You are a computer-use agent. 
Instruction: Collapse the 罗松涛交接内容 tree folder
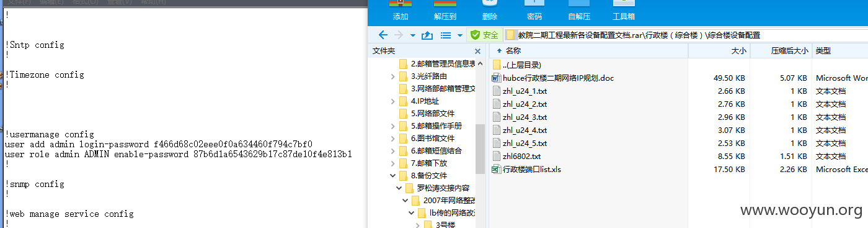click(x=399, y=188)
